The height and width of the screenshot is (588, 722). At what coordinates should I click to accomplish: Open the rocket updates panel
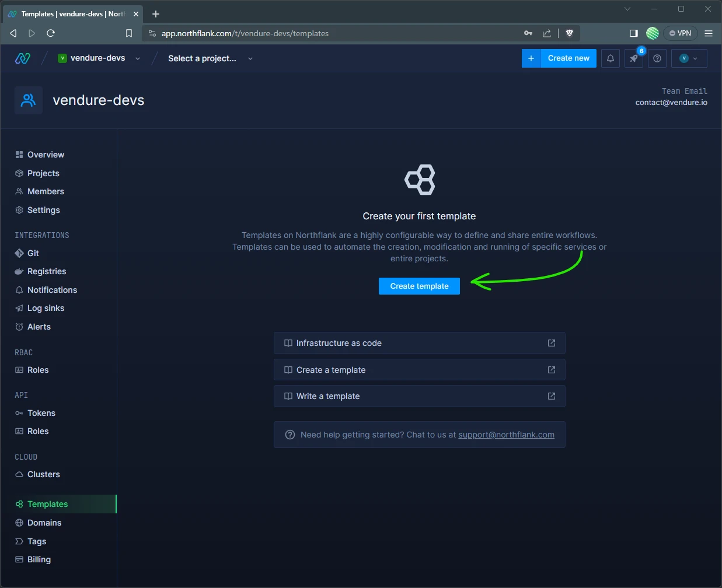(x=634, y=58)
